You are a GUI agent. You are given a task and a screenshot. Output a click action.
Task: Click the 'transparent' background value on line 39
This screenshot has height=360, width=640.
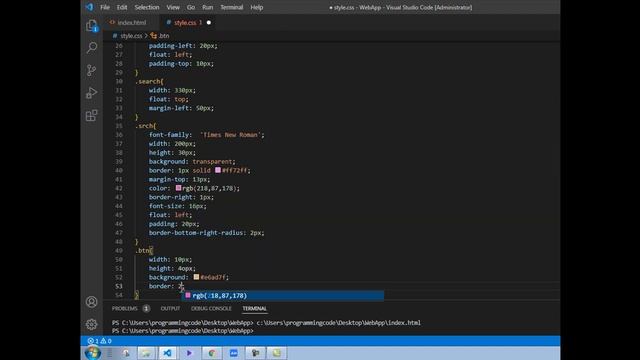[212, 162]
